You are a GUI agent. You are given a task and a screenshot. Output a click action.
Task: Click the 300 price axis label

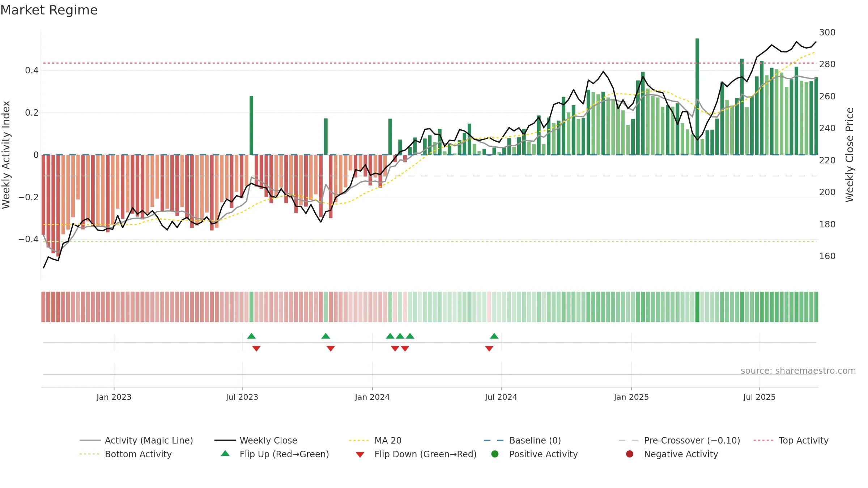coord(827,33)
